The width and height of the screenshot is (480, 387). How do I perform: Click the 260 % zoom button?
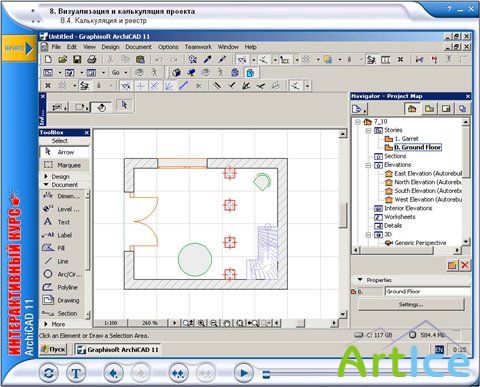[150, 323]
